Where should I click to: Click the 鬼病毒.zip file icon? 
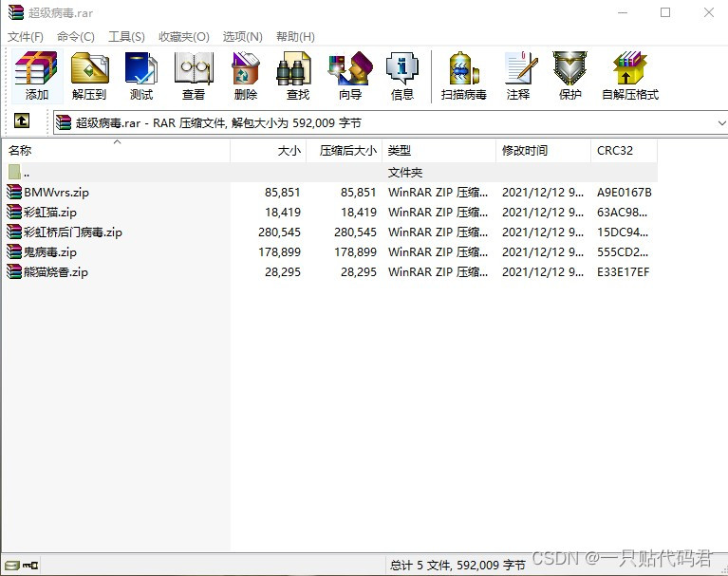14,252
